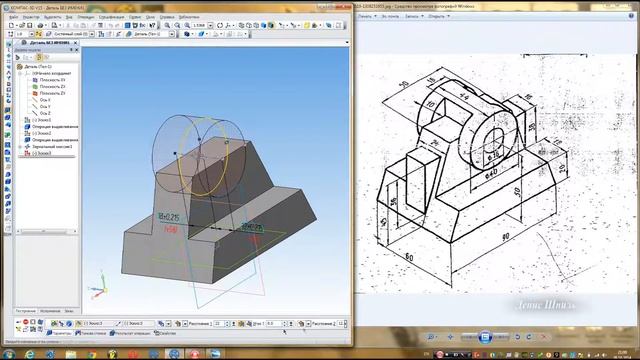Image resolution: width=640 pixels, height=360 pixels.
Task: Click the Zoom out magnifier icon
Action: click(x=177, y=25)
